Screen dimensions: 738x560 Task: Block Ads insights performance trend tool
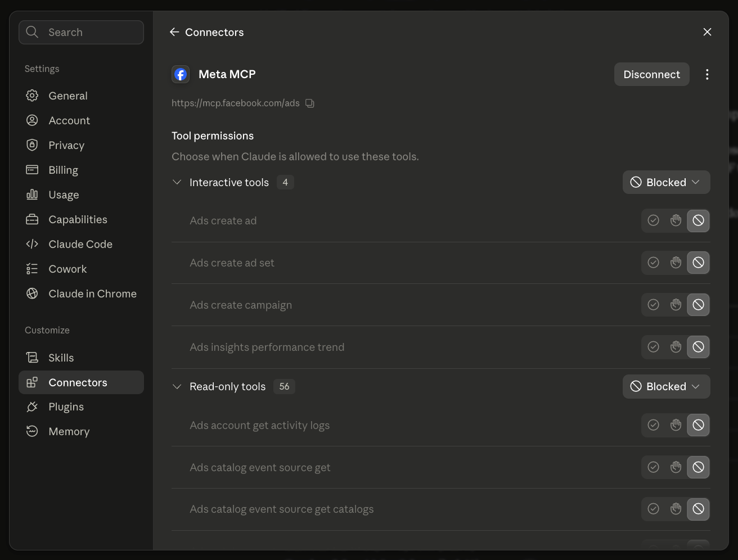[x=698, y=347]
